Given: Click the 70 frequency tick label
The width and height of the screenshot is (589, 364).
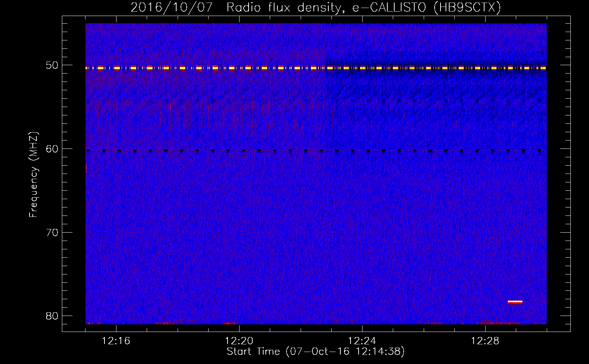Looking at the screenshot, I should [x=52, y=233].
